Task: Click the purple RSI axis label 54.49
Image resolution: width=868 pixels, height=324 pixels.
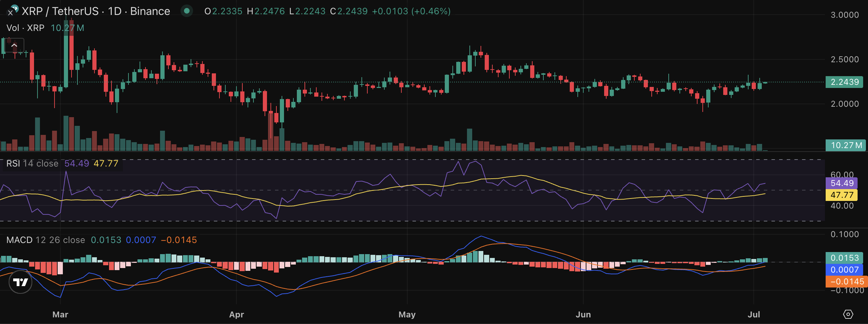Action: coord(842,183)
